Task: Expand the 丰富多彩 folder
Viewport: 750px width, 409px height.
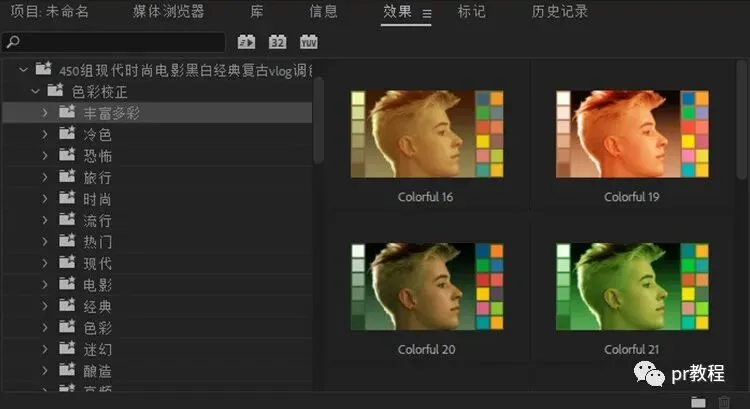Action: (x=44, y=112)
